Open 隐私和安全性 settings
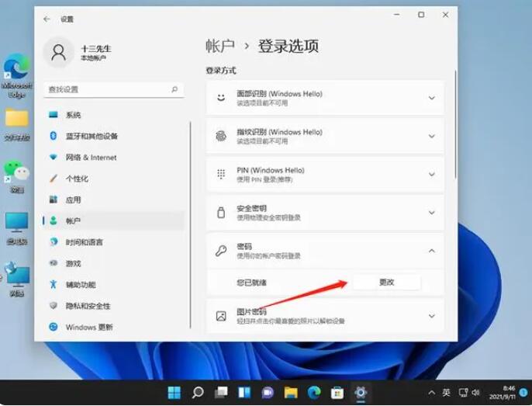 pos(88,306)
